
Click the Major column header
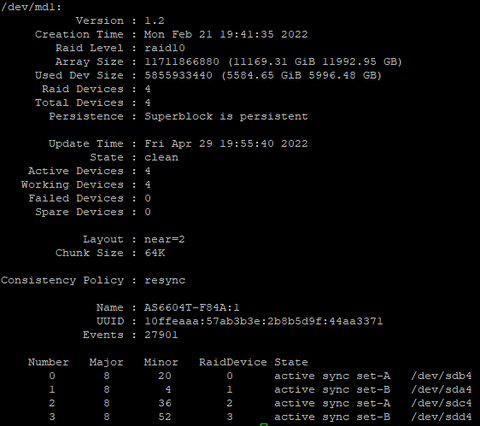tap(106, 362)
